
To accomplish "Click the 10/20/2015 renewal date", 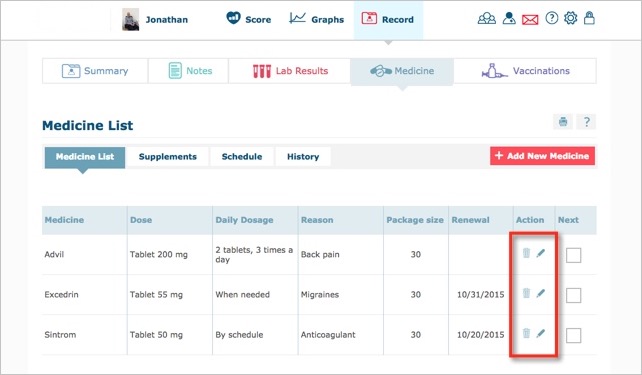I will (481, 334).
